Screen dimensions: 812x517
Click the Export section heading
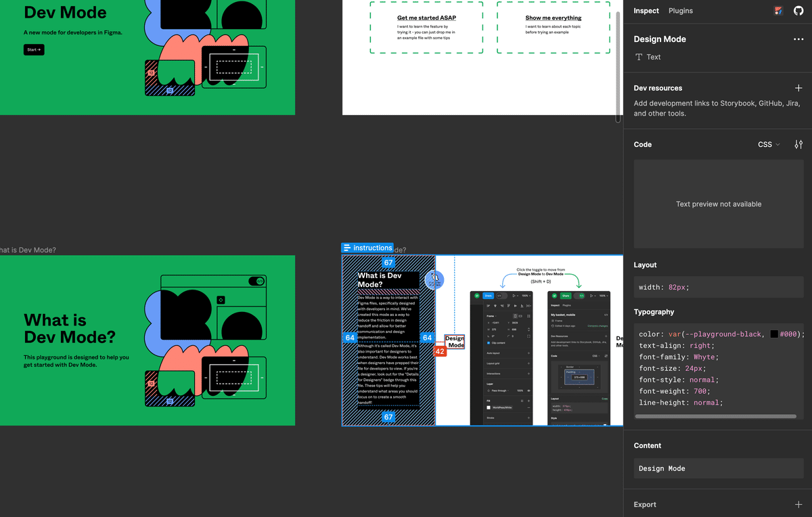[645, 505]
